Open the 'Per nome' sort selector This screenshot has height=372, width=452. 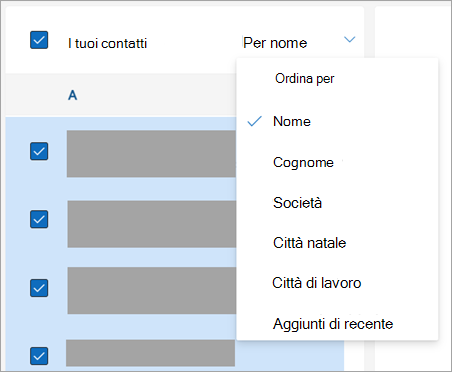(x=275, y=43)
